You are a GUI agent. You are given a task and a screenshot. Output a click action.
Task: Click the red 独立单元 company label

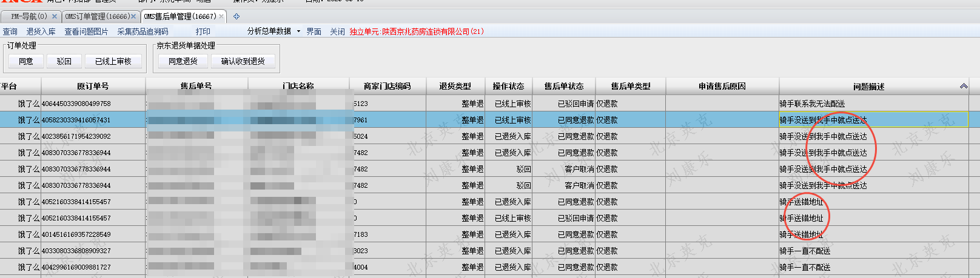click(x=417, y=31)
